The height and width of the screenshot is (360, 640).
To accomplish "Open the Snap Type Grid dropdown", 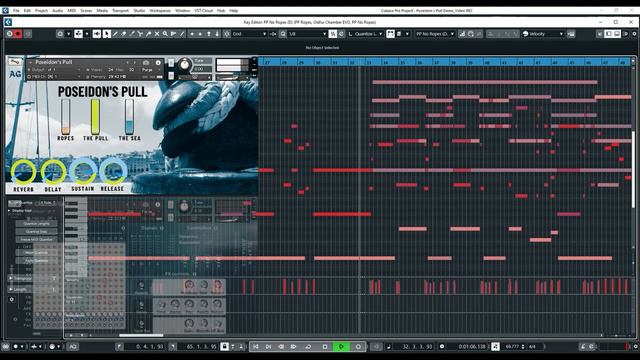I will pyautogui.click(x=249, y=34).
